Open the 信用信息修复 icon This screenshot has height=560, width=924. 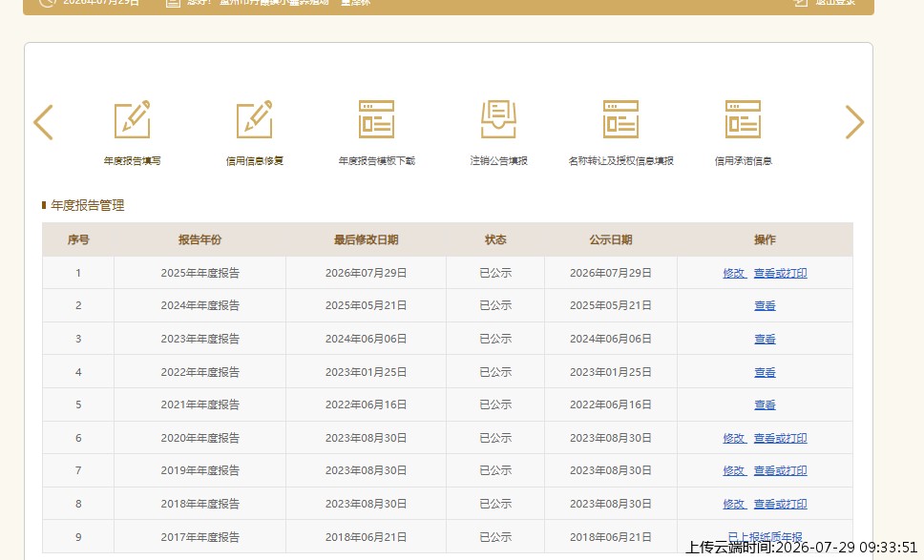(255, 119)
